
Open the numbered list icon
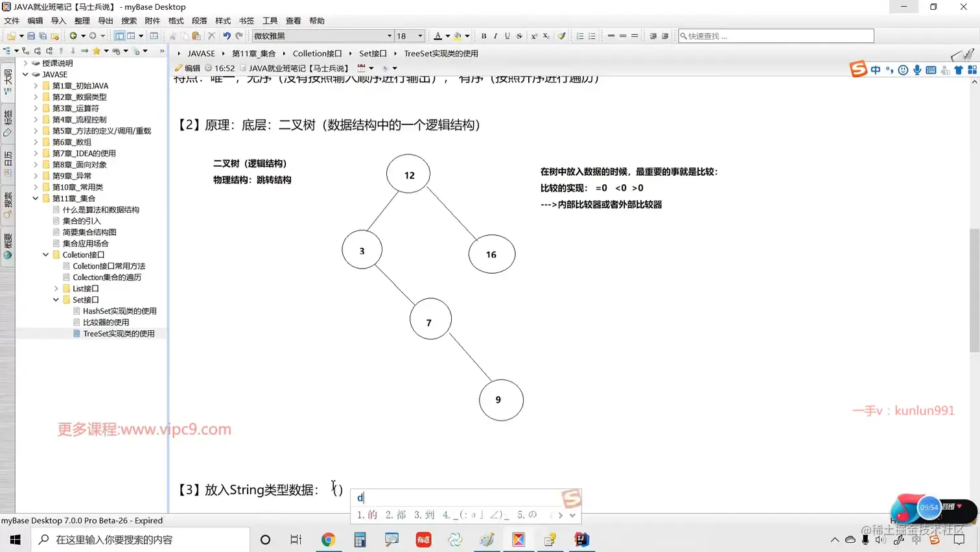581,36
